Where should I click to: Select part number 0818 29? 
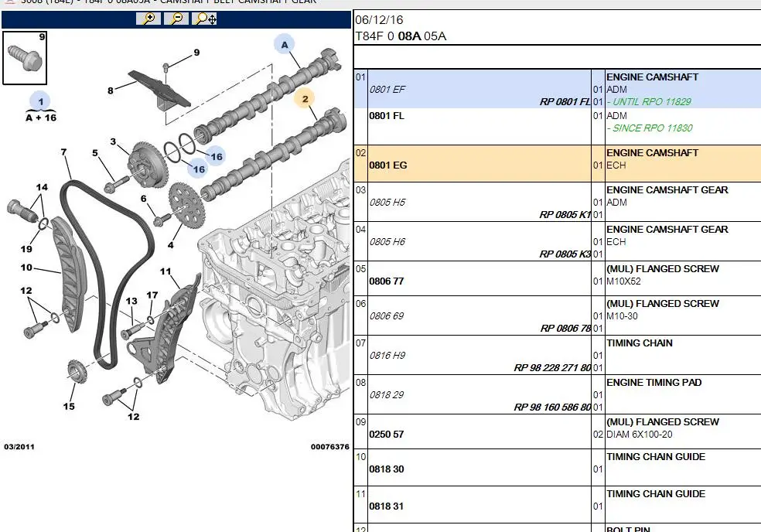[387, 394]
